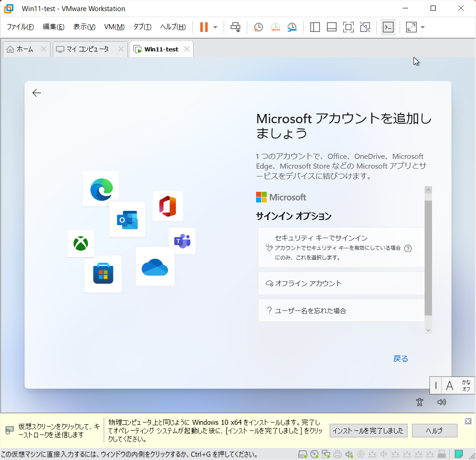This screenshot has width=476, height=460.
Task: Open the Snapshot Manager
Action: [x=292, y=27]
